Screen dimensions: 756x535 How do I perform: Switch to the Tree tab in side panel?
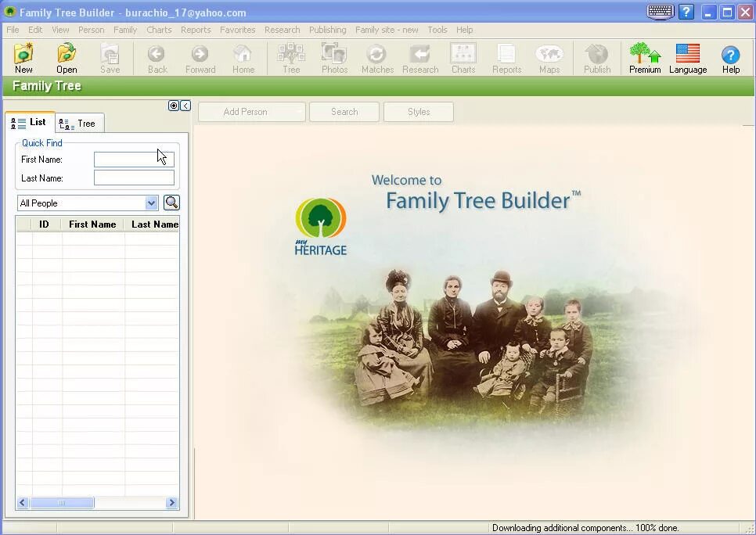click(x=79, y=124)
